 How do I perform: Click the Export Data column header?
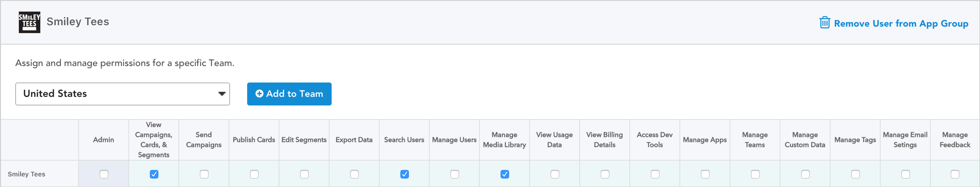pos(354,140)
